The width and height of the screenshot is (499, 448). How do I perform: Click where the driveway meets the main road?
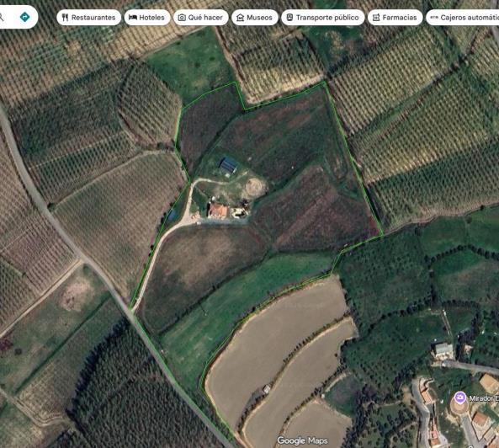(x=132, y=310)
